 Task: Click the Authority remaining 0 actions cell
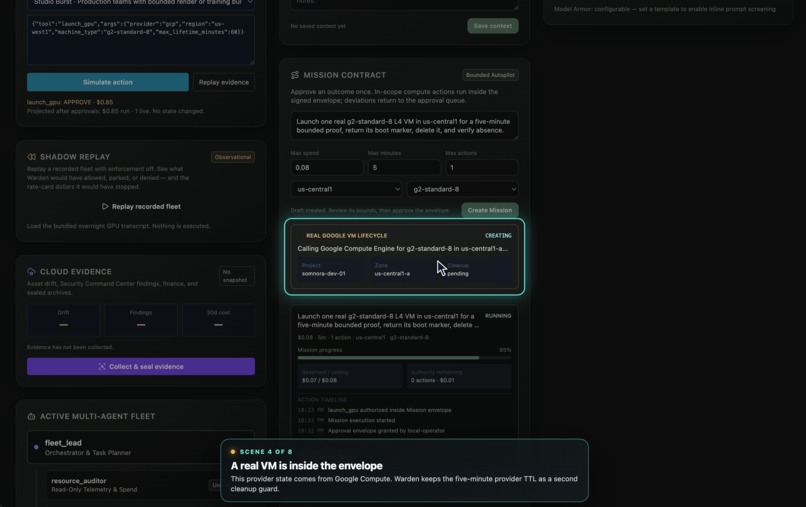click(x=459, y=376)
